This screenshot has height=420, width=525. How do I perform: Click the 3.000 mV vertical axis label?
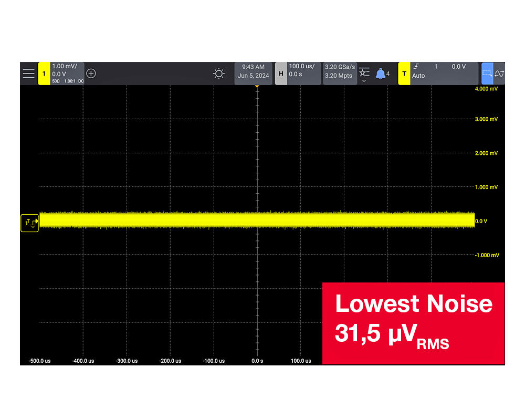coord(486,119)
